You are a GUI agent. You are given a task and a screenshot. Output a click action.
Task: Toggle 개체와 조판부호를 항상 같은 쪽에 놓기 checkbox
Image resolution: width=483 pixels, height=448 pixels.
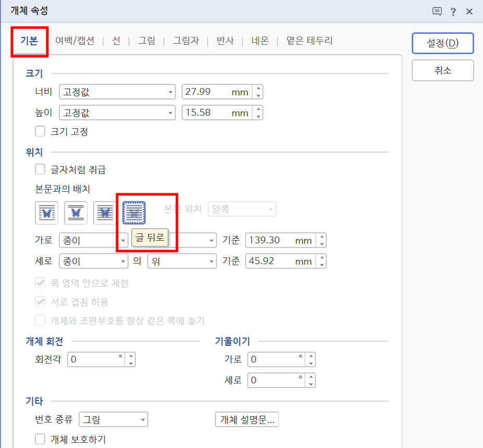40,320
